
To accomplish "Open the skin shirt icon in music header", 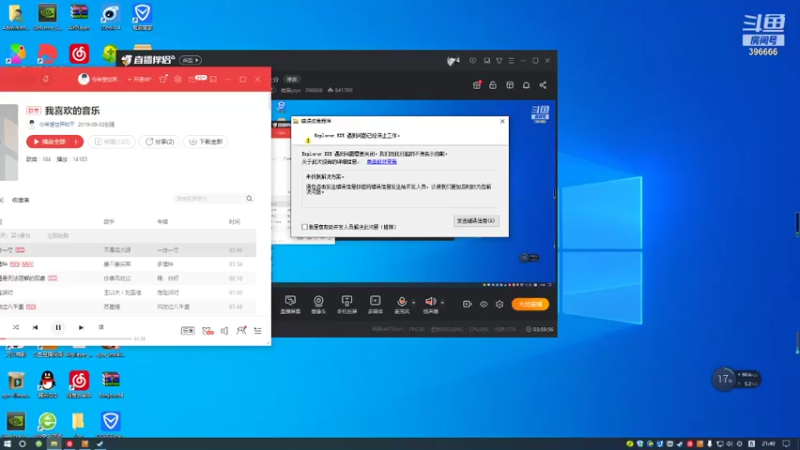I will 163,79.
